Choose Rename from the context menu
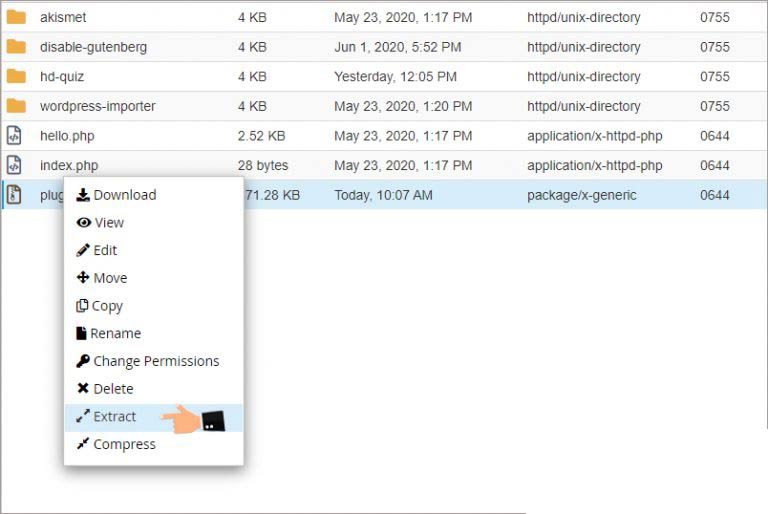Viewport: 768px width, 514px height. pyautogui.click(x=153, y=333)
